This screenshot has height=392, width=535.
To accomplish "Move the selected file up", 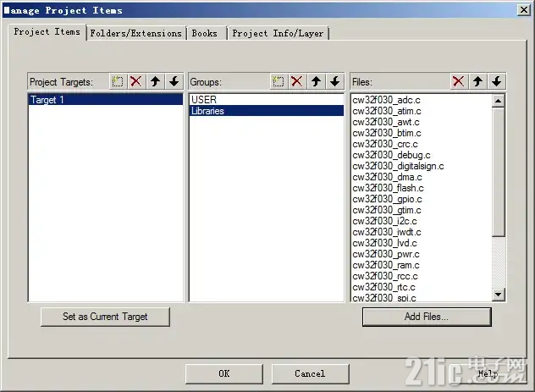I will point(477,81).
